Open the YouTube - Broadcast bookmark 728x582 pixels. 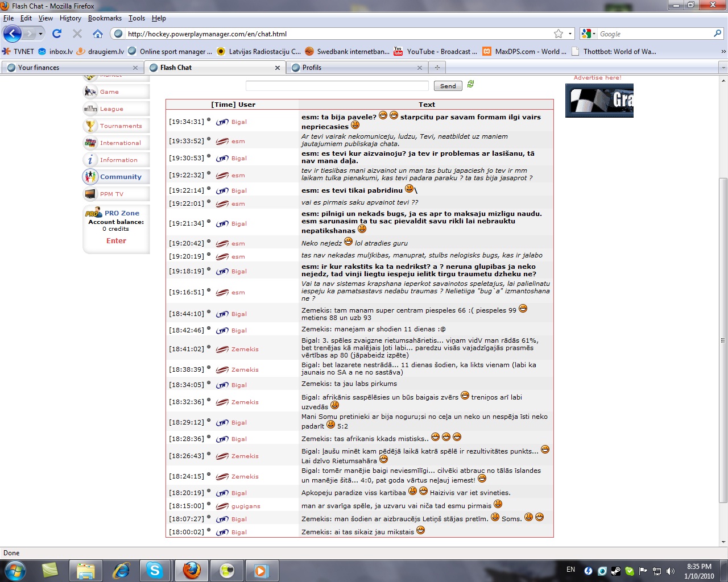point(436,51)
